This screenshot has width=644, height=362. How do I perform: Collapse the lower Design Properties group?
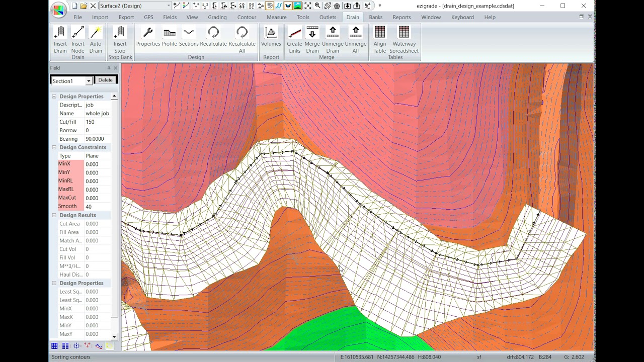tap(54, 283)
